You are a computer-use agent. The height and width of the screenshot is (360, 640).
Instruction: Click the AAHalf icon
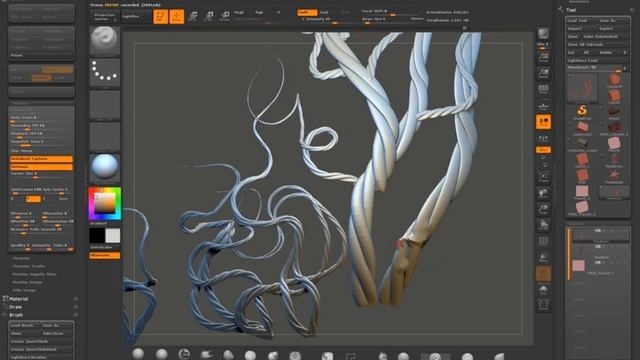543,105
